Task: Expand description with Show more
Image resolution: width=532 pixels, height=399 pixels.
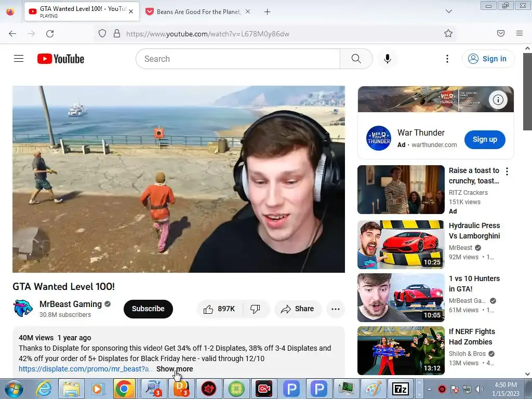Action: (x=175, y=369)
